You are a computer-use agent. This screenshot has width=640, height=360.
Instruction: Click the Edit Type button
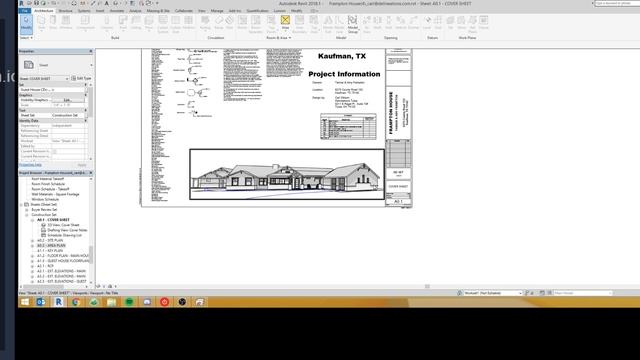coord(81,78)
